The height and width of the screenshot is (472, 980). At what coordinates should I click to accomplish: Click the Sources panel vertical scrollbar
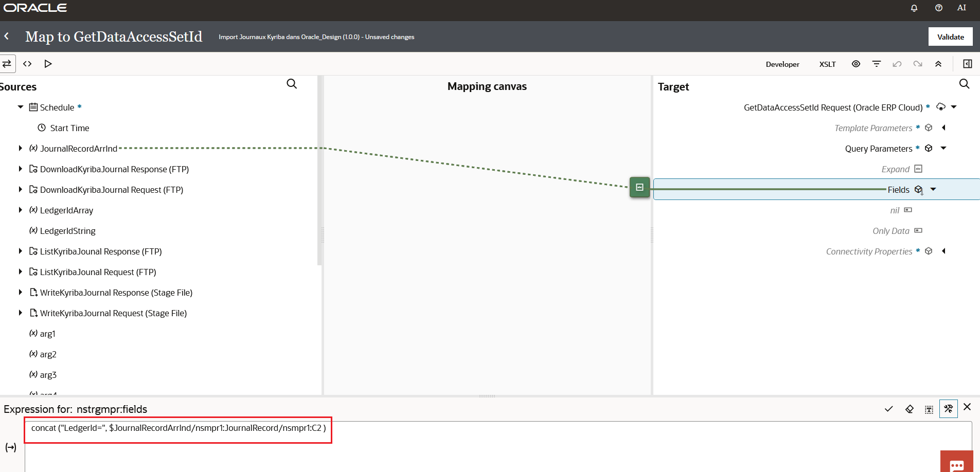[319, 170]
